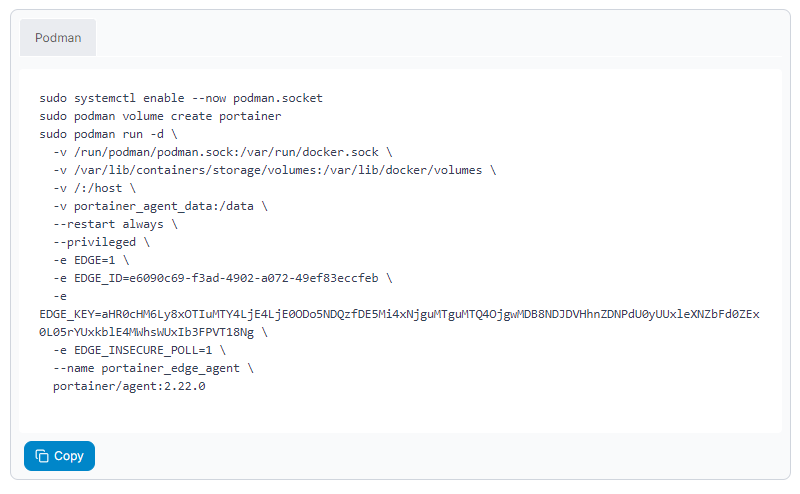Click the lone '-e' line above EDGE_KEY
This screenshot has width=800, height=494.
coord(60,296)
